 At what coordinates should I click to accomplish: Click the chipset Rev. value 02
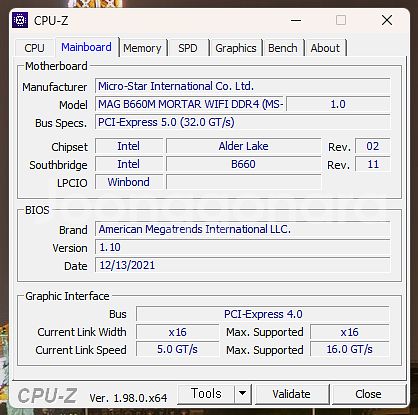tap(373, 146)
